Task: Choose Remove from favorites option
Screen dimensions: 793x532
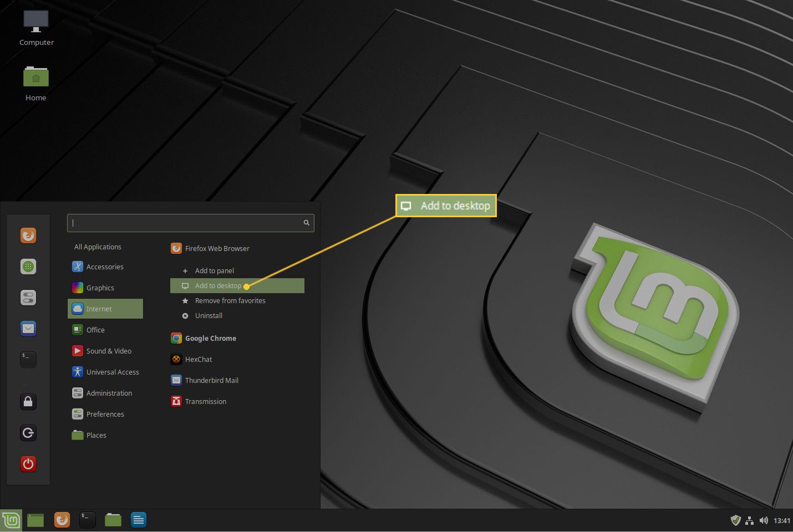Action: (x=237, y=300)
